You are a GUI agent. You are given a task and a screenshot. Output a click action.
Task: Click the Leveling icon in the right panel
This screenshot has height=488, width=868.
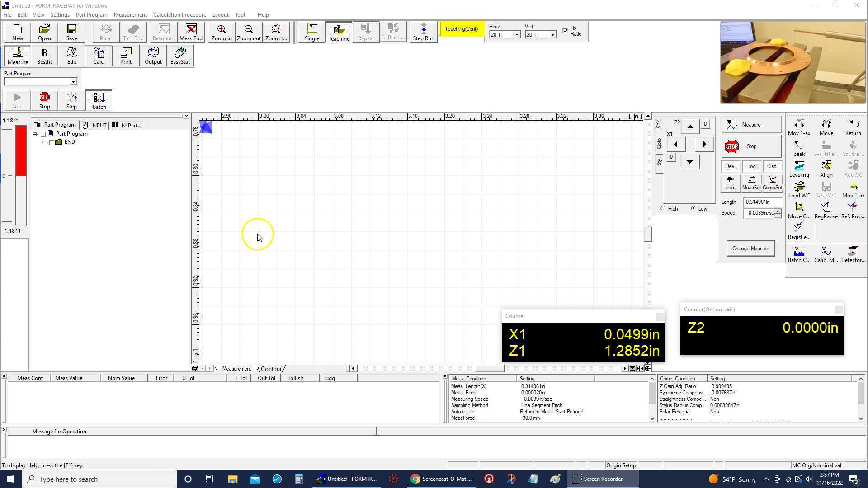[799, 169]
